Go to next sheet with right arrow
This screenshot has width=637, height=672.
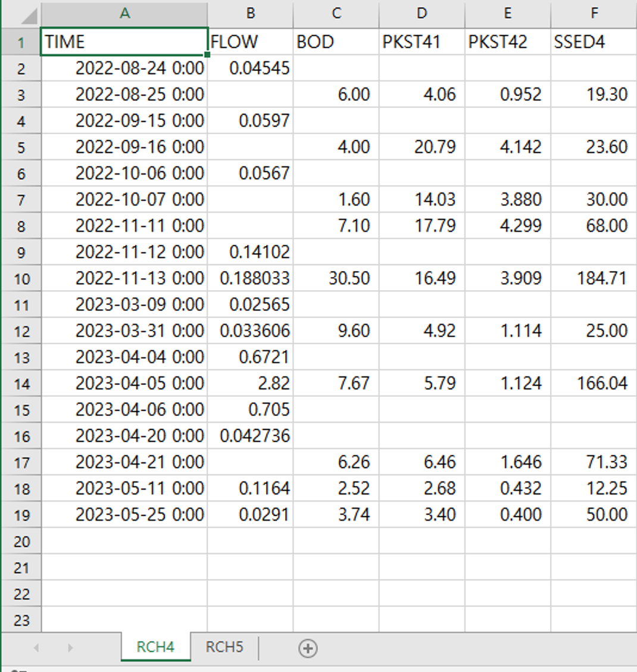[70, 648]
